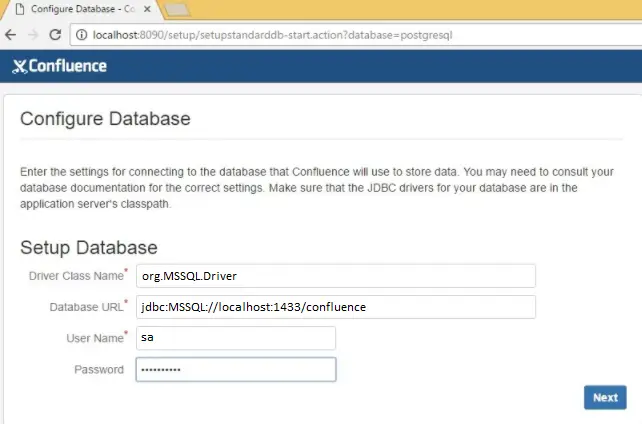Click into the Password field

click(235, 370)
